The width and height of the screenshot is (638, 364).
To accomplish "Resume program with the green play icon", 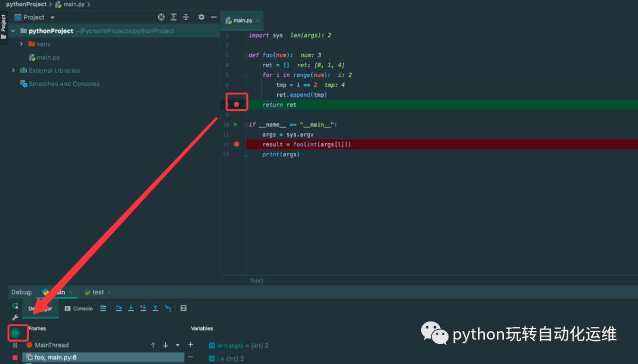I will (x=15, y=333).
